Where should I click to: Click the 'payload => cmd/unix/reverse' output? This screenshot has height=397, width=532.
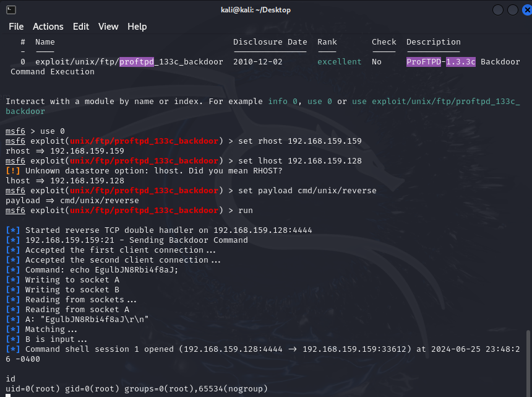click(72, 201)
